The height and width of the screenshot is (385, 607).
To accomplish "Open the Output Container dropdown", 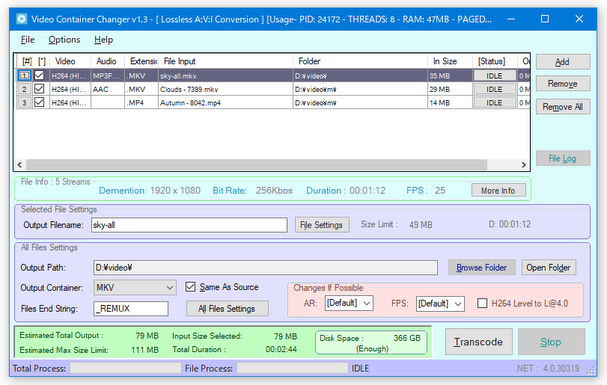I will pyautogui.click(x=135, y=287).
